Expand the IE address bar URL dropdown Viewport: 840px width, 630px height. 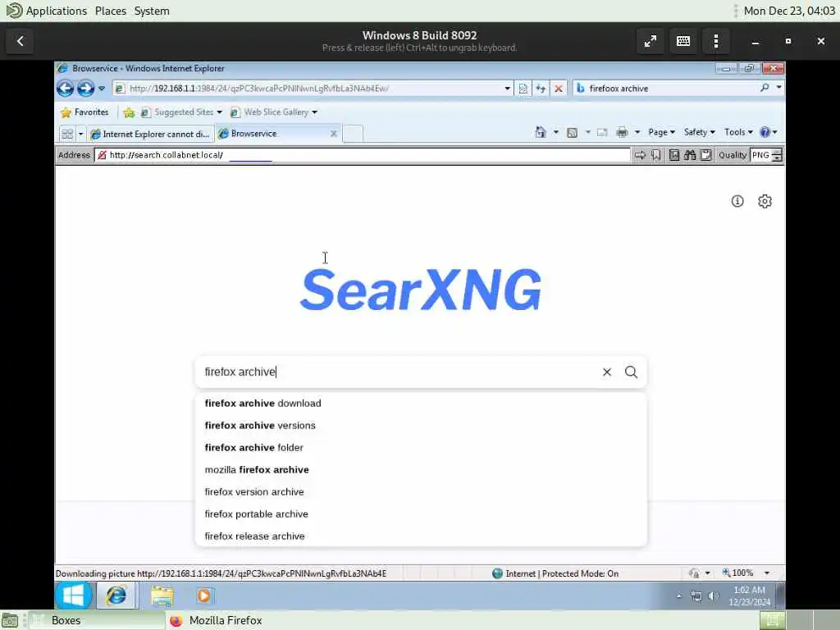pyautogui.click(x=507, y=89)
